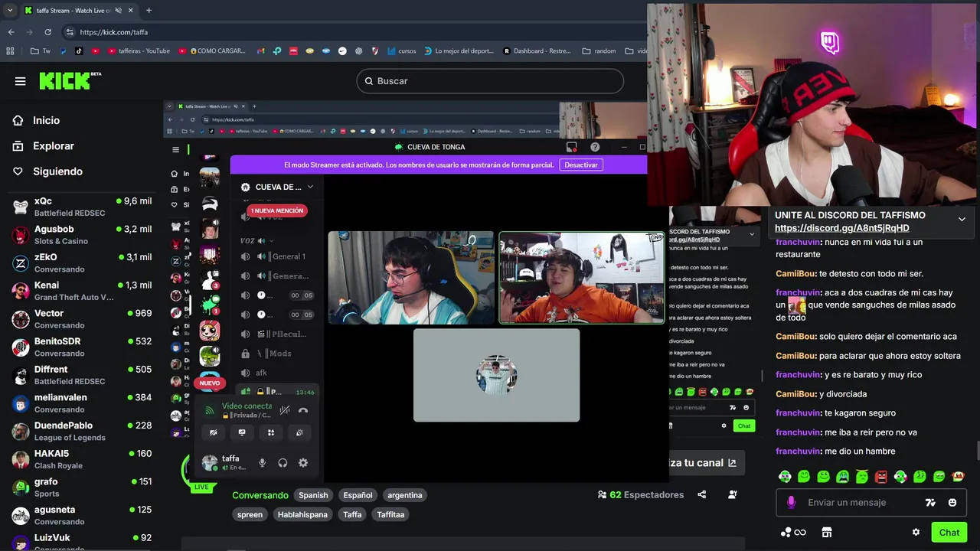
Task: Open Siguiendo in sidebar
Action: [x=47, y=171]
